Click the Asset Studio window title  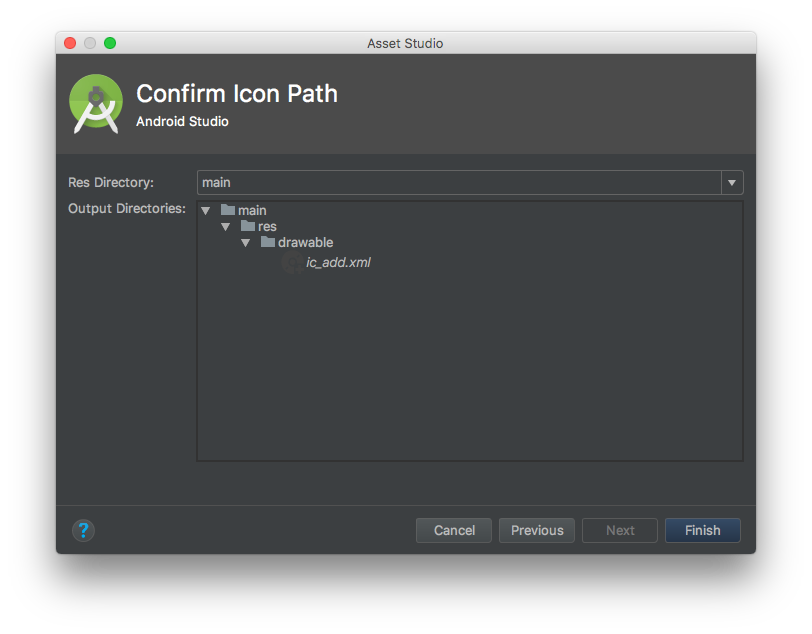point(405,44)
